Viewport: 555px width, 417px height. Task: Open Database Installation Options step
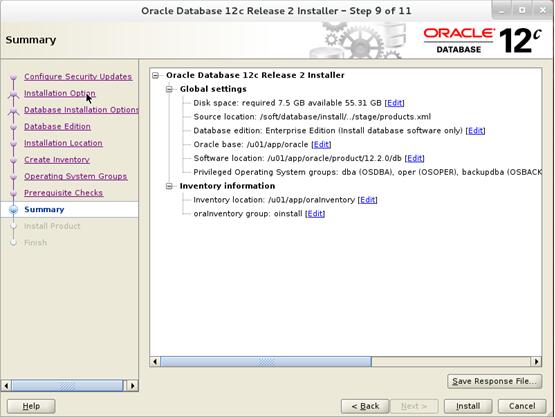click(x=81, y=110)
